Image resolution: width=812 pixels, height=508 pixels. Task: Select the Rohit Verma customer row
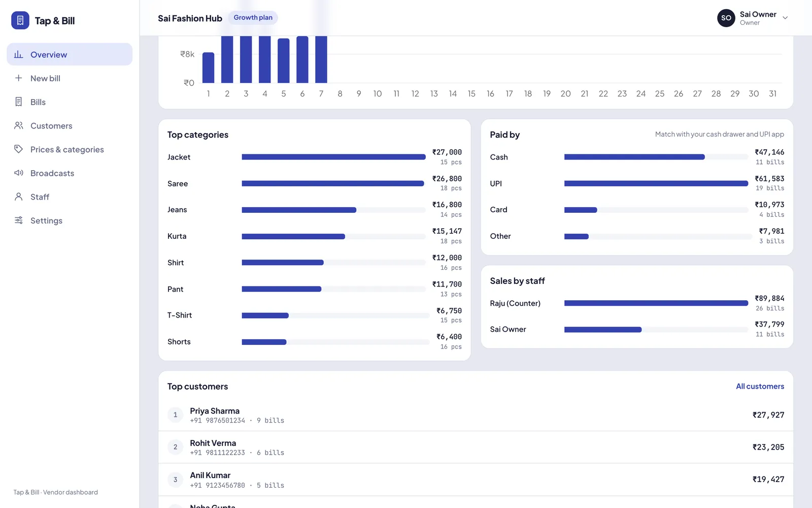click(476, 447)
